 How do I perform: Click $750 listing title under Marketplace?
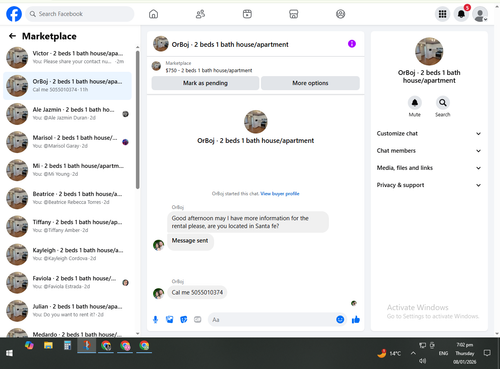(x=209, y=70)
